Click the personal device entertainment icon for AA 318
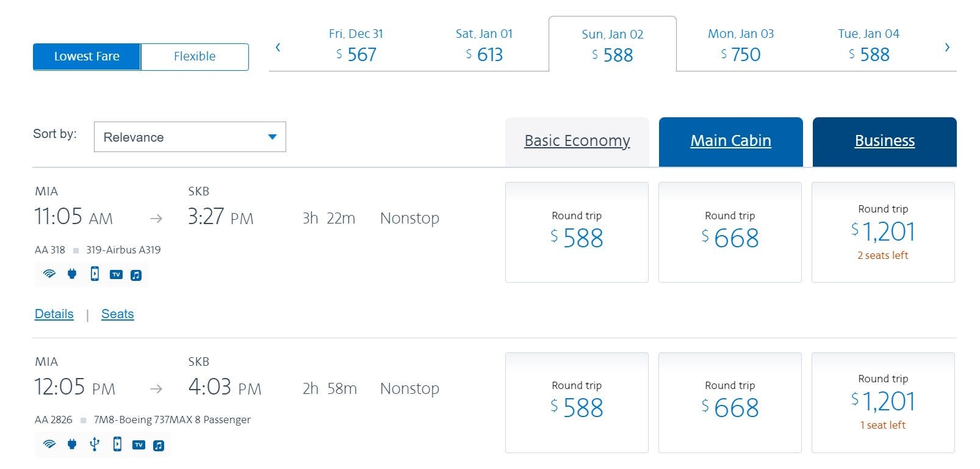 (95, 274)
